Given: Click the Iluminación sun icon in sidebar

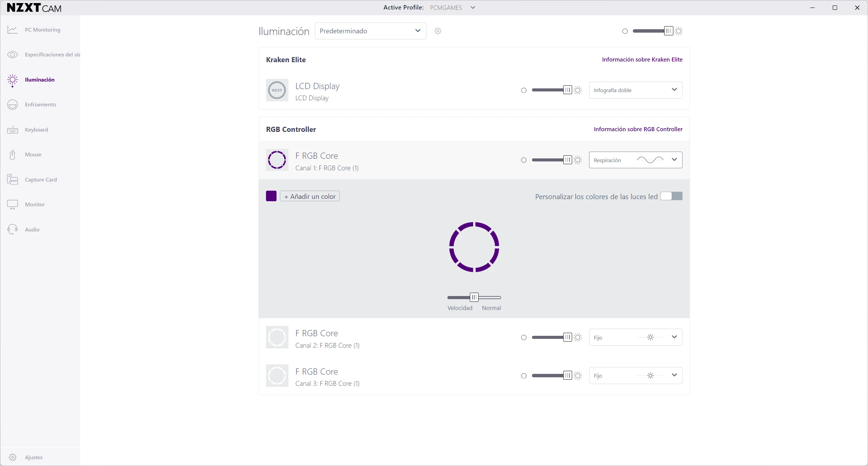Looking at the screenshot, I should point(13,80).
